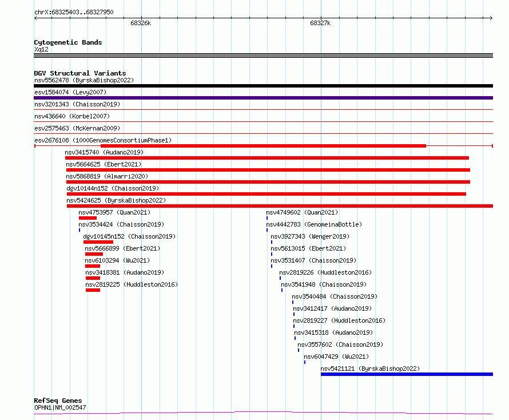
Task: Click the chrX:68325403..68327950 coordinate text
Action: pos(74,13)
